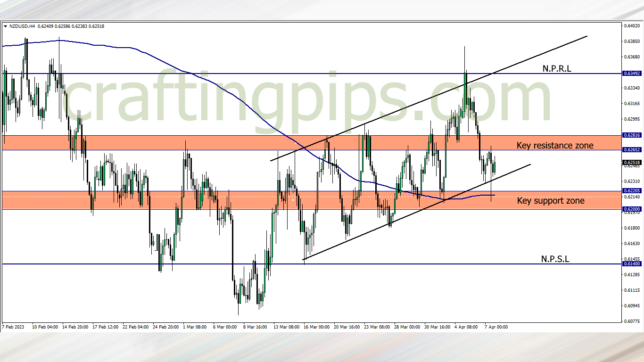Click the 0.63340 price axis value
This screenshot has height=362, width=644.
click(632, 88)
